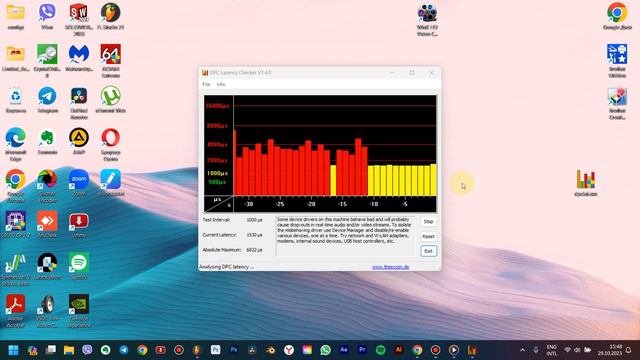Click the Exit button
Screen dimensions: 640x360
point(428,251)
